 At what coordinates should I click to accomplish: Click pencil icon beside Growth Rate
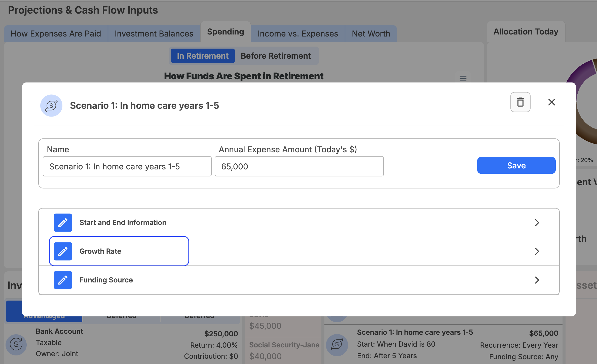[63, 251]
